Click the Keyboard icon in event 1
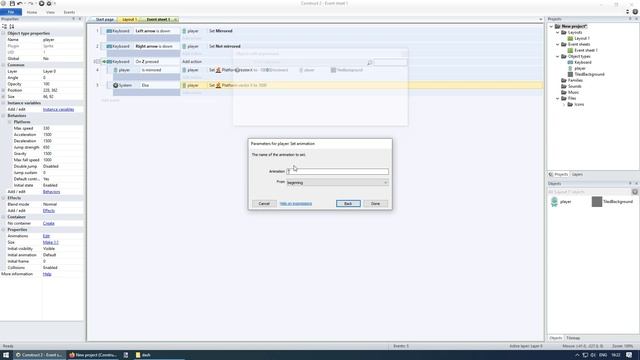 (109, 31)
